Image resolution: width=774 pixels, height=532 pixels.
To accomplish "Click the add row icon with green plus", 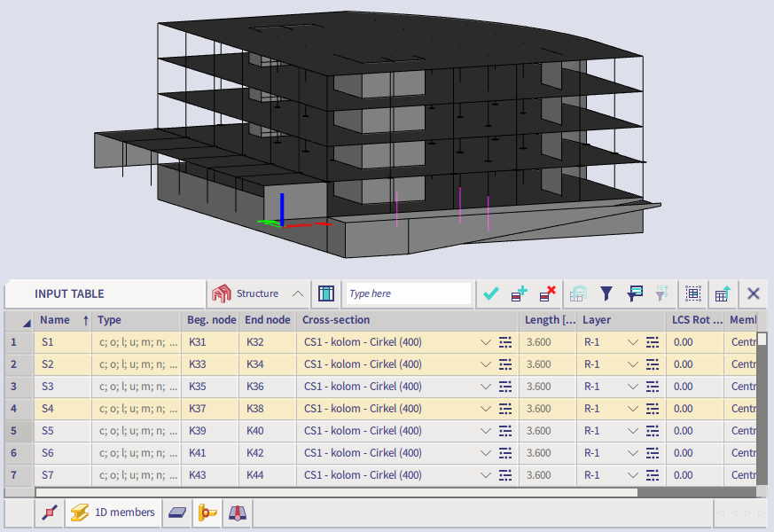I will coord(519,293).
